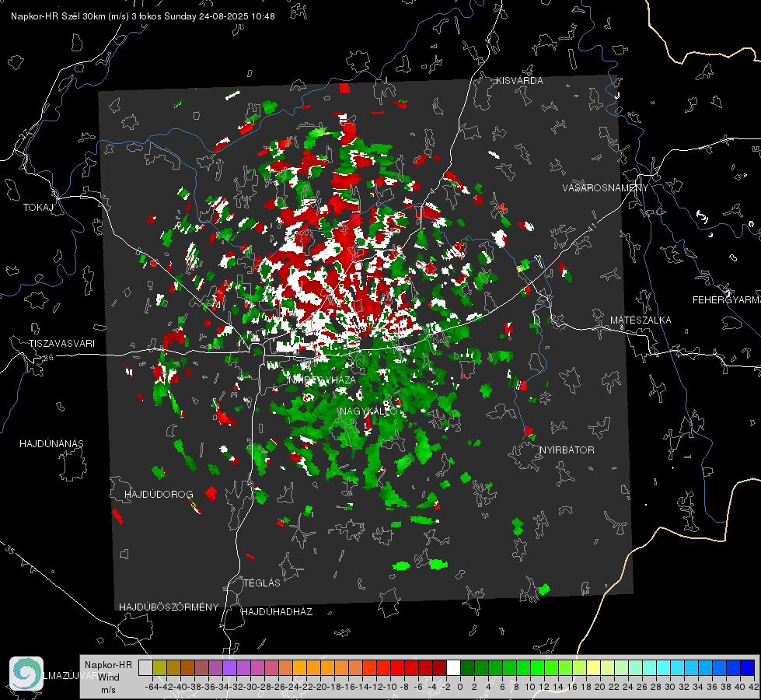Click the KISVÁRDA town label
Screen dimensions: 761x700
coord(519,81)
